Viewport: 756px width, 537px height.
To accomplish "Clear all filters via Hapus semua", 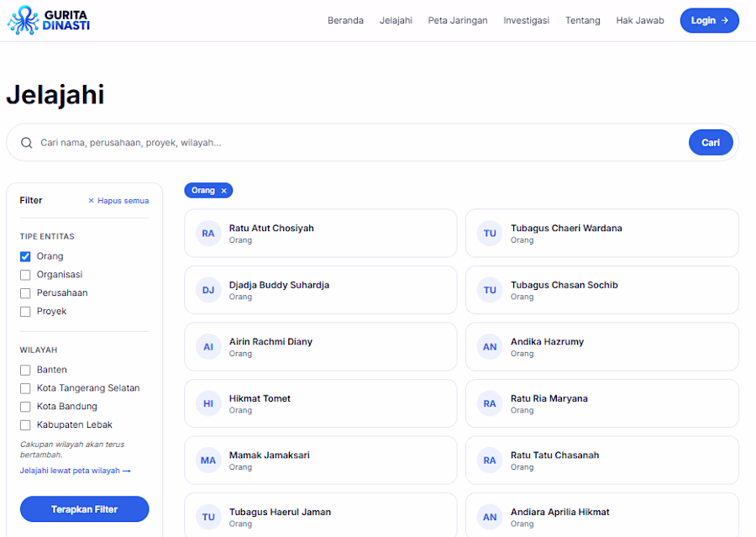I will pos(118,201).
